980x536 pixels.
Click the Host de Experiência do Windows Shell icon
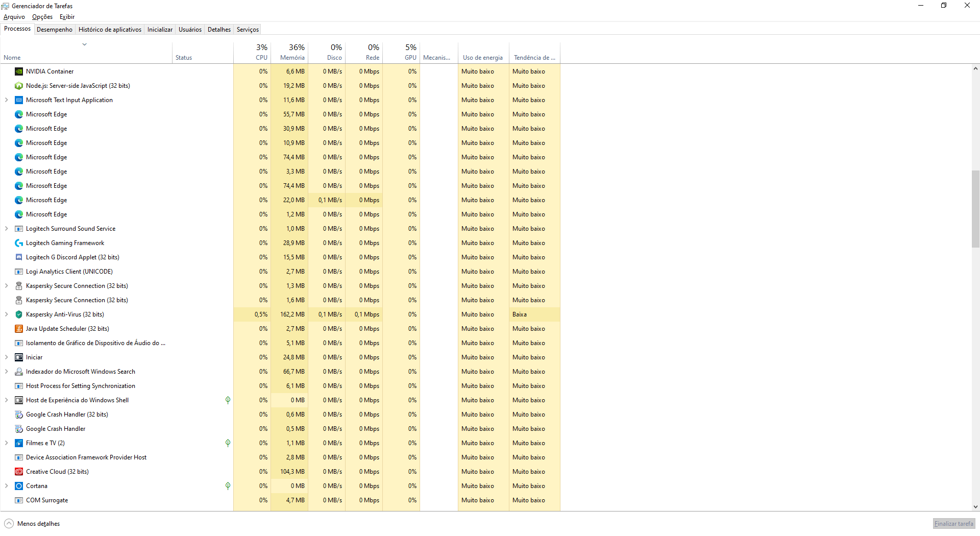pos(19,400)
